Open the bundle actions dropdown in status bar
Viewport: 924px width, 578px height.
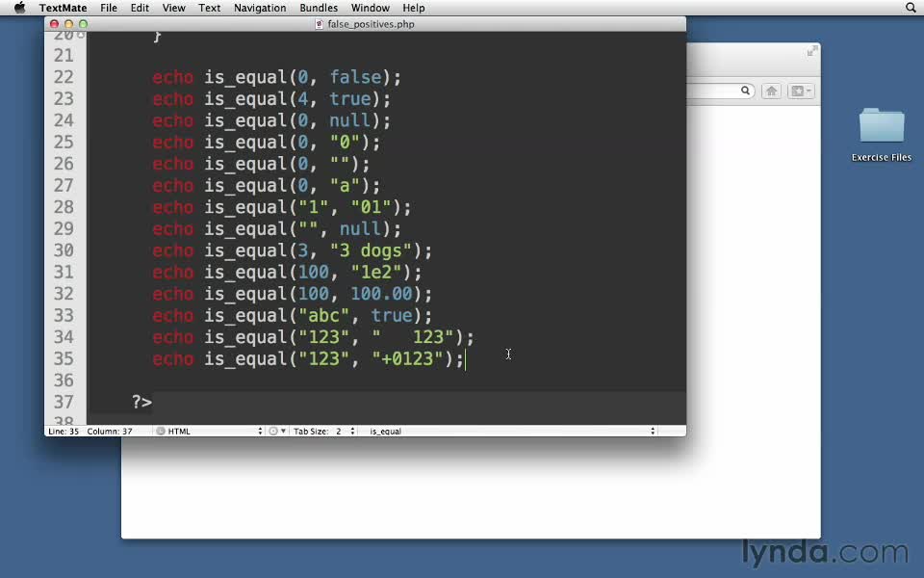click(x=277, y=432)
